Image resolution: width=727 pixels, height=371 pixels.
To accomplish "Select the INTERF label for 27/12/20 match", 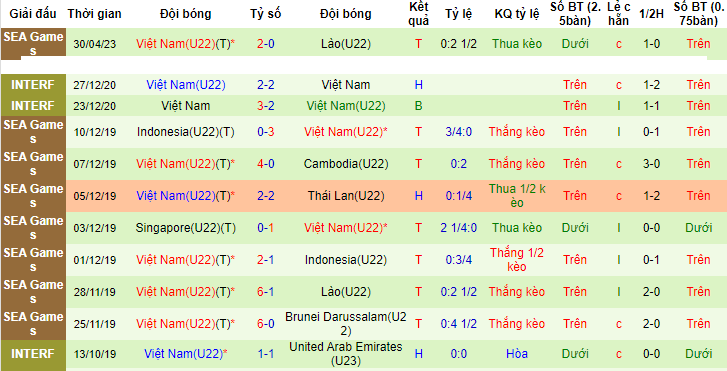I will click(33, 85).
